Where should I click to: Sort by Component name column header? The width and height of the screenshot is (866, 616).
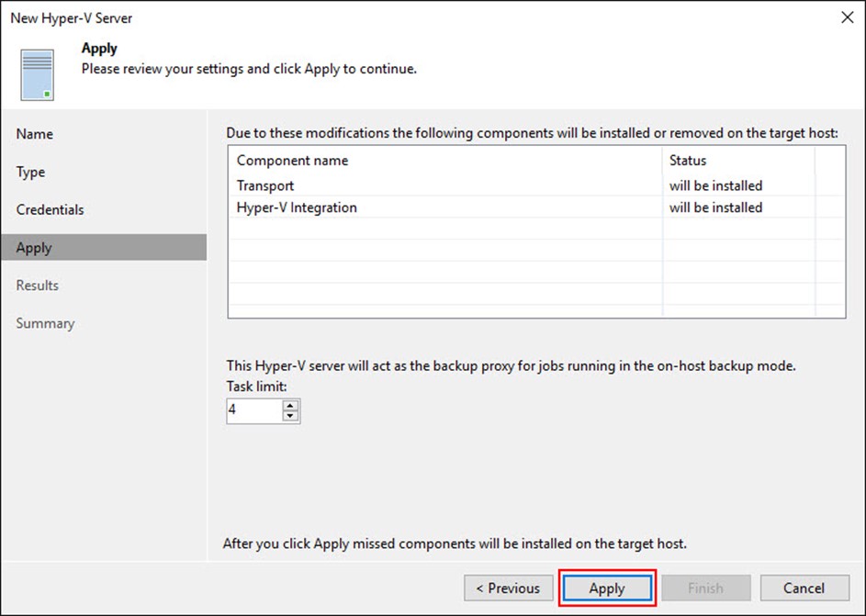[445, 161]
